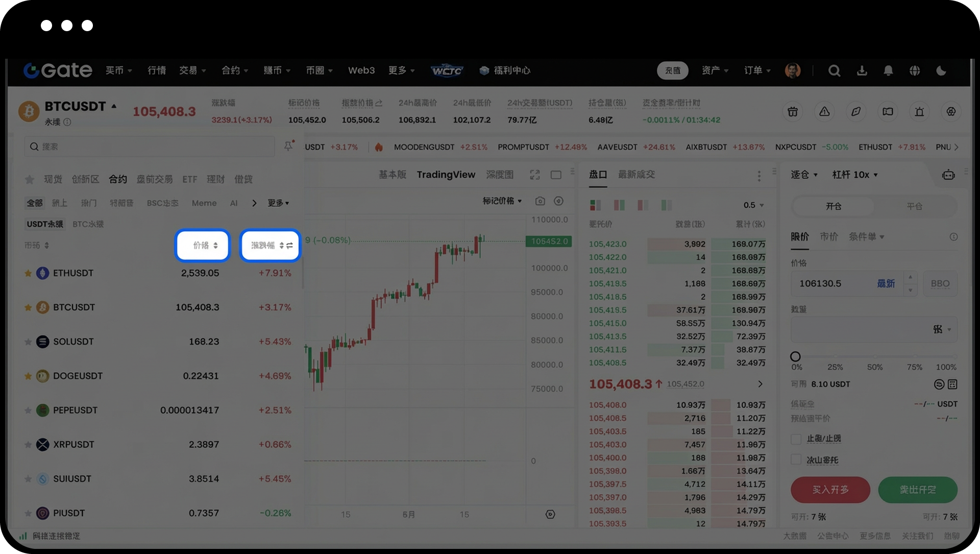Switch to the 最新成交 tab

tap(636, 175)
